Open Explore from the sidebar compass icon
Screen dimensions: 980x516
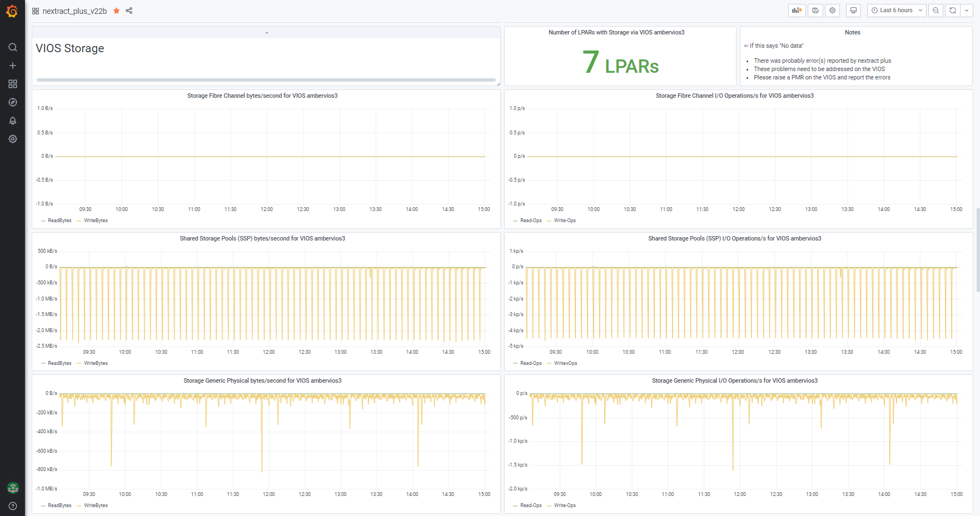(13, 102)
